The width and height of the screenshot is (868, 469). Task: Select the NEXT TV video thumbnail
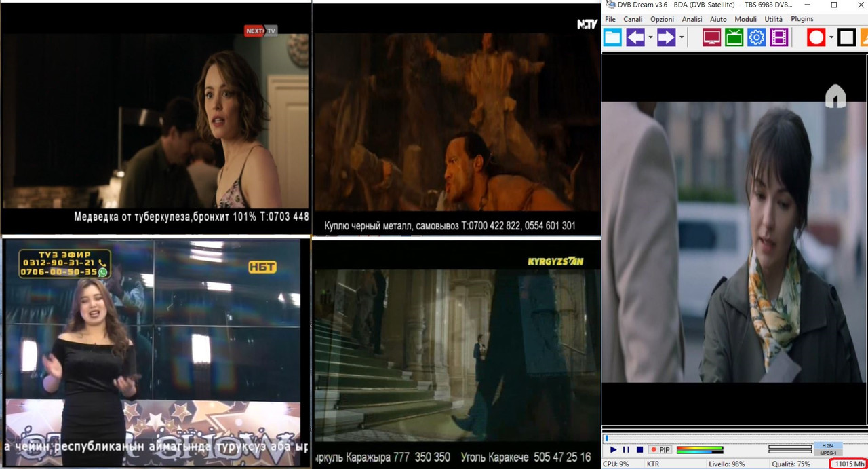(x=155, y=119)
